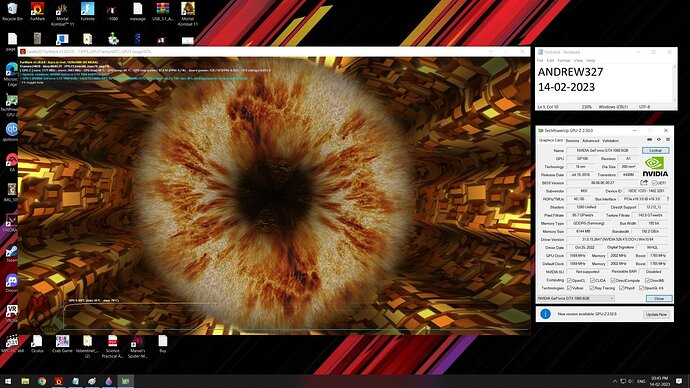690x388 pixels.
Task: Click the Google Chrome taskbar icon
Action: [x=42, y=381]
